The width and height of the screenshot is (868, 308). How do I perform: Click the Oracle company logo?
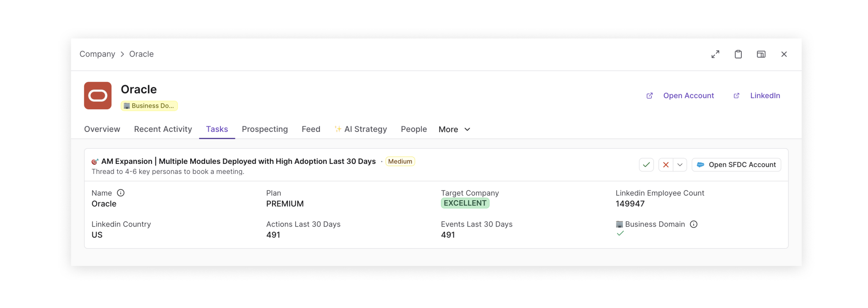pos(98,96)
